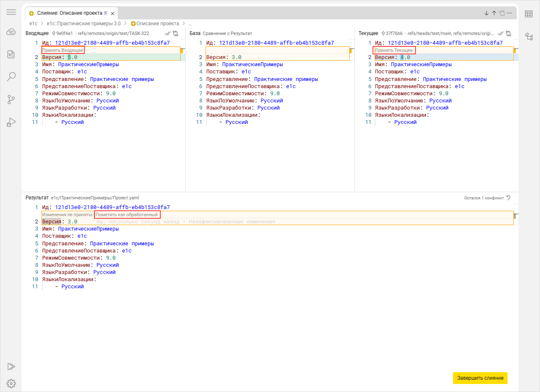This screenshot has height=392, width=540.
Task: Open the table view icon on the right panel
Action: (x=529, y=14)
